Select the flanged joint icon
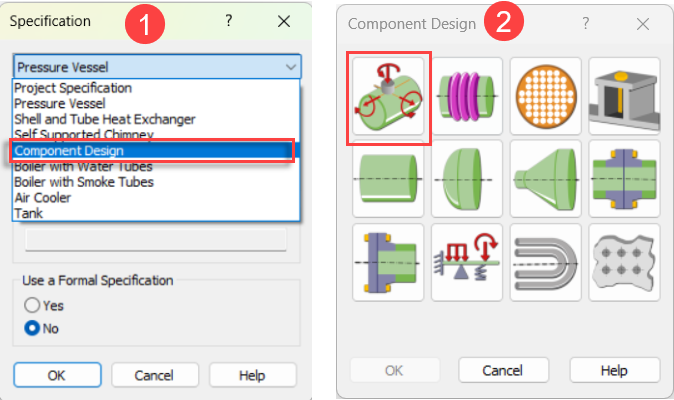The height and width of the screenshot is (400, 674). point(624,178)
